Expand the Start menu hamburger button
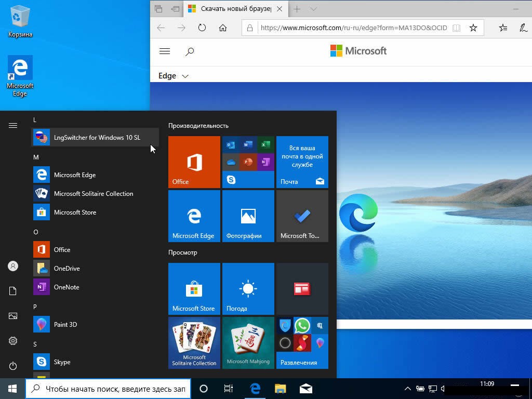 pyautogui.click(x=13, y=126)
